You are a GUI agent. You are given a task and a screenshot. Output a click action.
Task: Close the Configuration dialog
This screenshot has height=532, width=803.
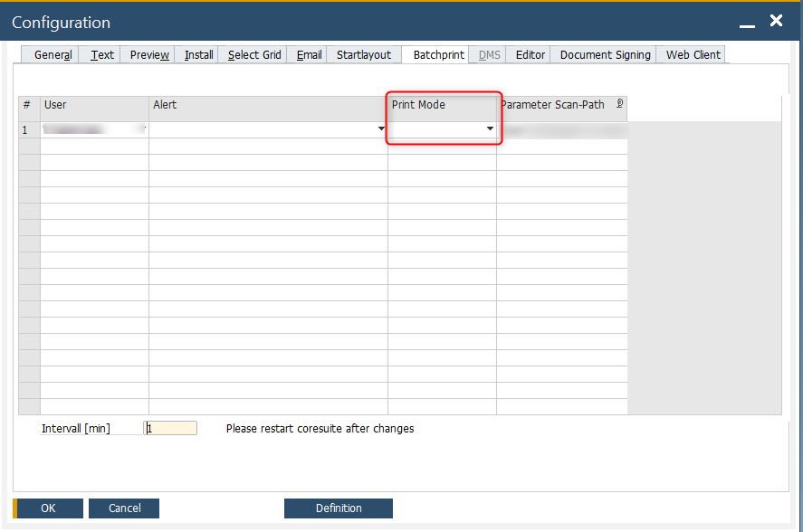(776, 21)
